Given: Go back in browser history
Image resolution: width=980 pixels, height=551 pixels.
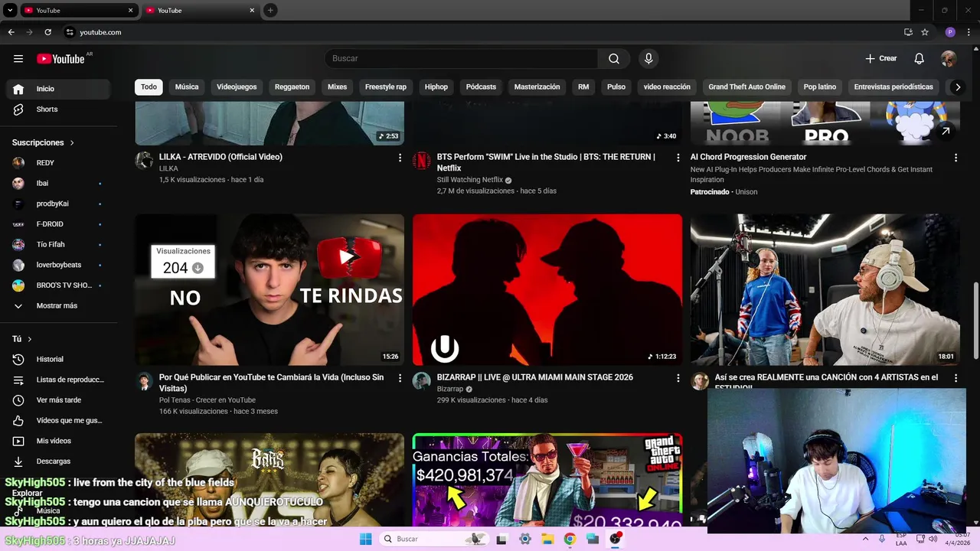Looking at the screenshot, I should (11, 32).
